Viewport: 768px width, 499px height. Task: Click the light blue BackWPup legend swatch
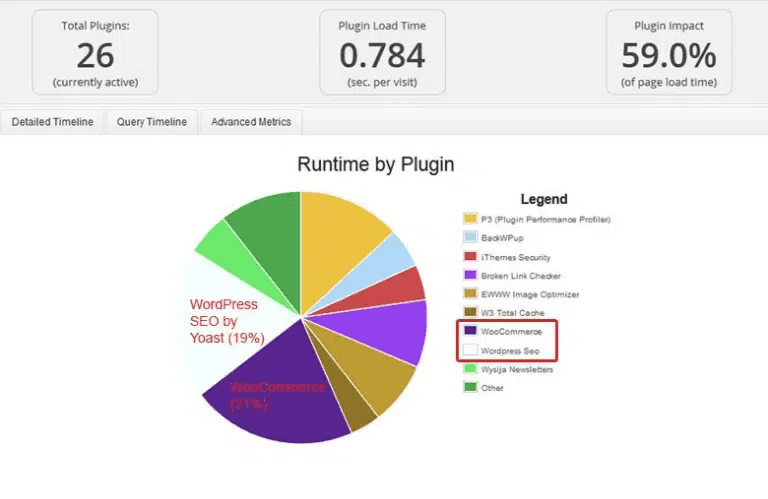click(x=470, y=238)
